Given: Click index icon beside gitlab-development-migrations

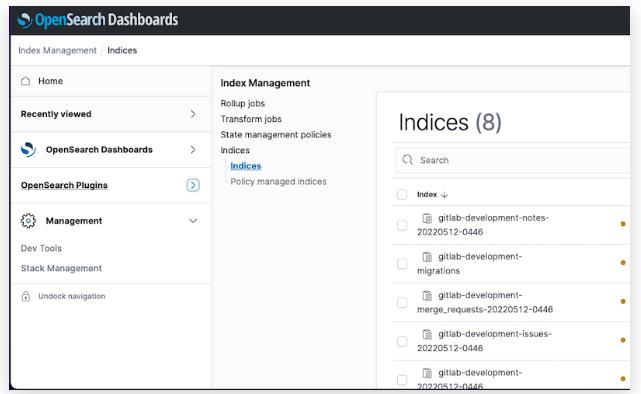Looking at the screenshot, I should 427,257.
